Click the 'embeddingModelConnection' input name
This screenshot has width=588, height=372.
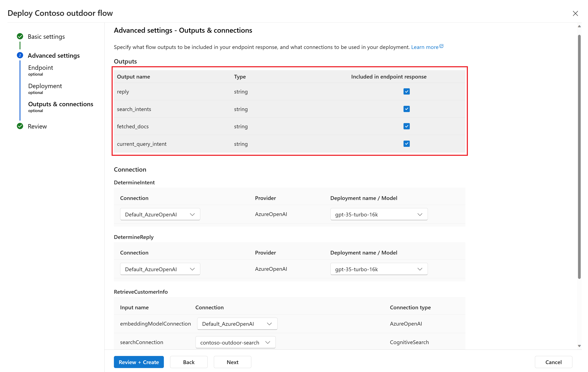coord(155,324)
